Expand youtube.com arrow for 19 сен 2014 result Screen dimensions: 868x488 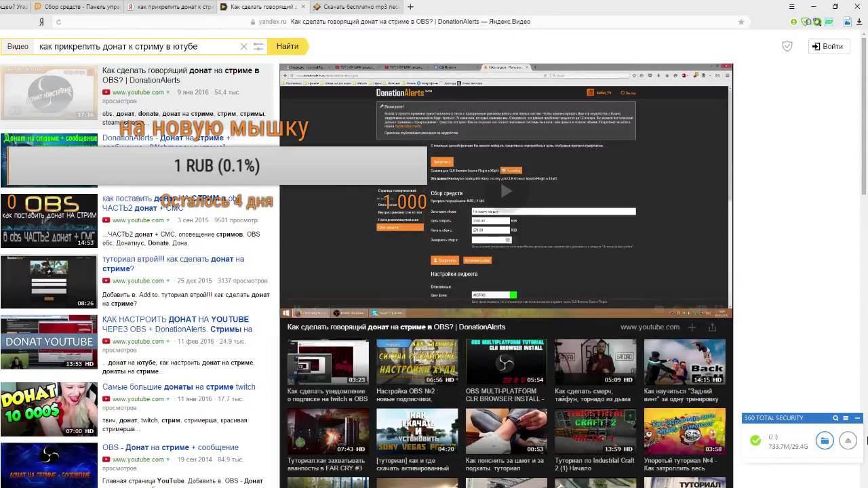click(167, 460)
